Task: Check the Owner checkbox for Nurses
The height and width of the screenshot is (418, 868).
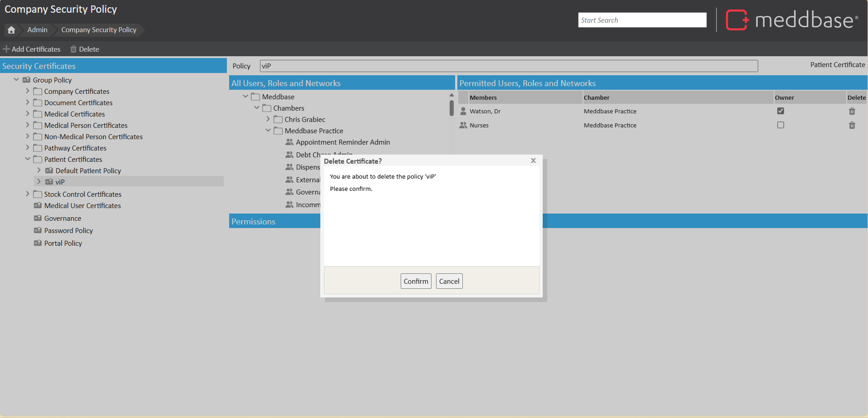Action: 780,125
